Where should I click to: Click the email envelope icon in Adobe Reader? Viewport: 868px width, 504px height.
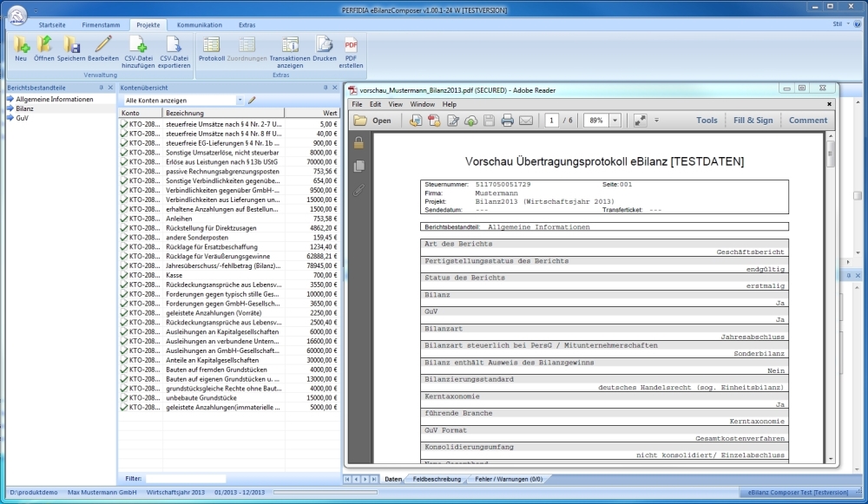[x=526, y=120]
